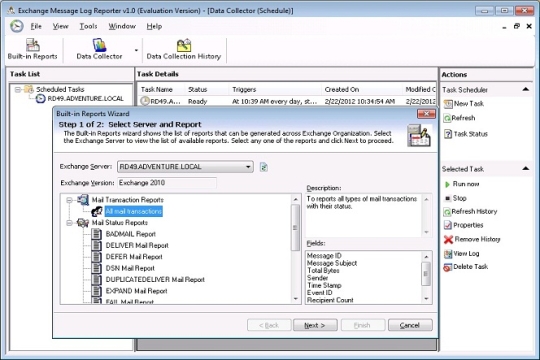This screenshot has height=360, width=540.
Task: Close the Built-in Reports Wizard dialog
Action: pyautogui.click(x=426, y=114)
